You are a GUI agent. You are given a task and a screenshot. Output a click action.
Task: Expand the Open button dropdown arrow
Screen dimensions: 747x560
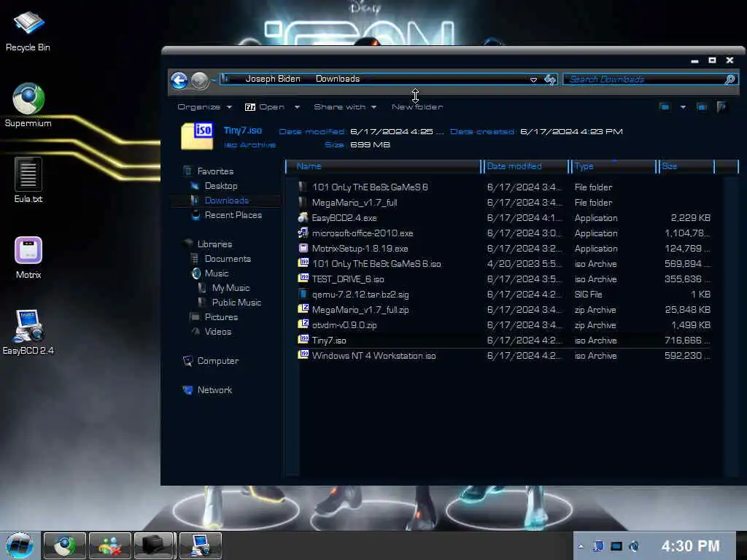point(297,107)
